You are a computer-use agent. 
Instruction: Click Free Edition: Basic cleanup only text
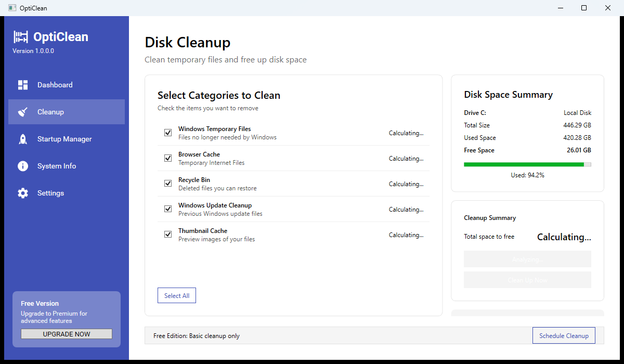pos(197,336)
